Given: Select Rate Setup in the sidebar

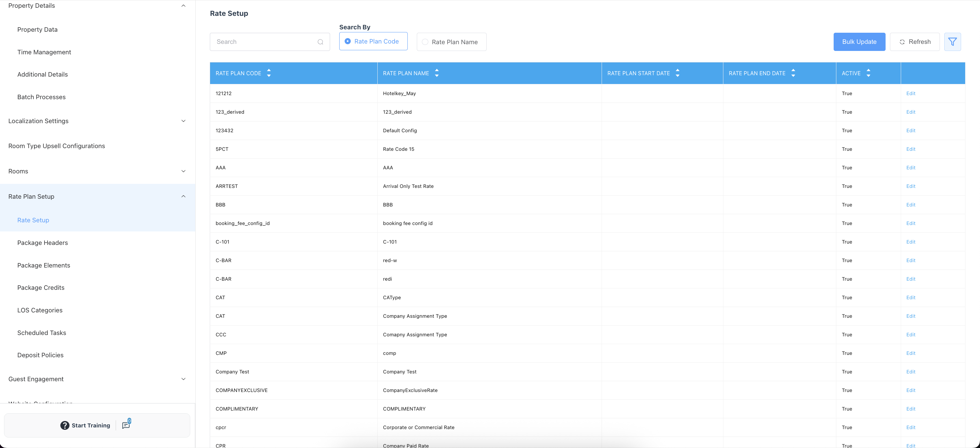Looking at the screenshot, I should coord(33,220).
